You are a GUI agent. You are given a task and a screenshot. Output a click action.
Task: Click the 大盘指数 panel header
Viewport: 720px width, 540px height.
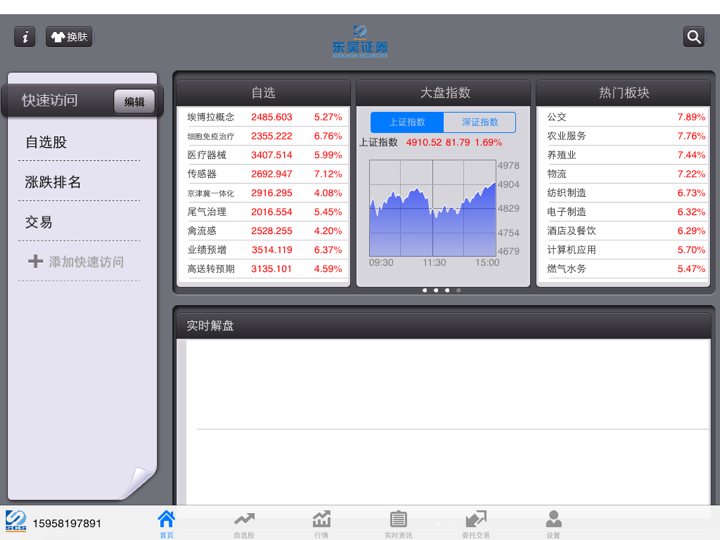point(444,93)
